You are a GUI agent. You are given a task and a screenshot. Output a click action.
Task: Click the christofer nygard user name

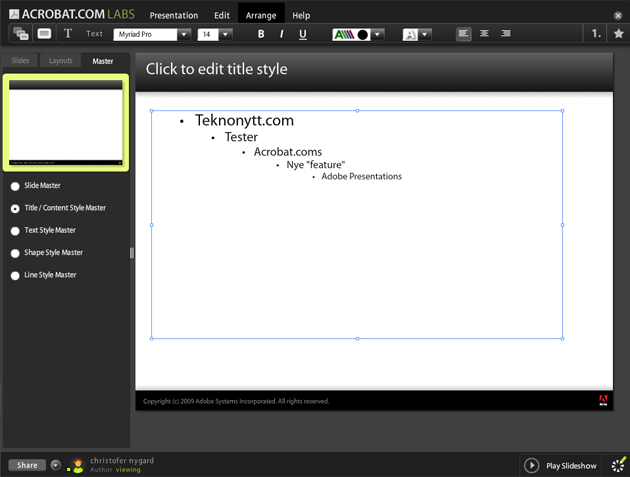[x=122, y=461]
